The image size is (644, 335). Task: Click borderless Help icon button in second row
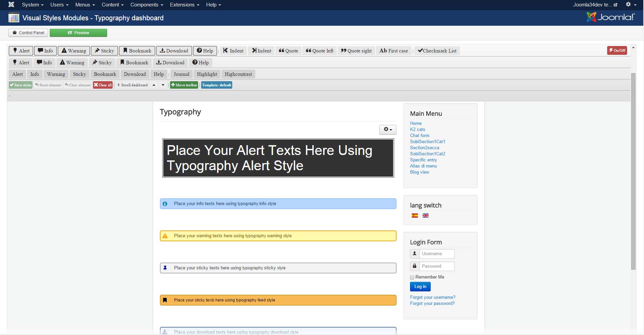200,63
